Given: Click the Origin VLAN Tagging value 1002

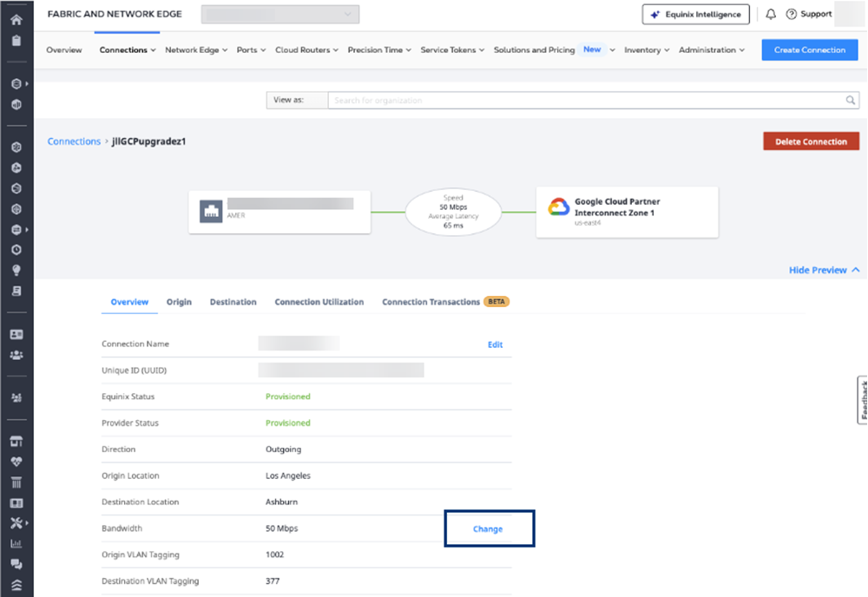Looking at the screenshot, I should tap(274, 555).
